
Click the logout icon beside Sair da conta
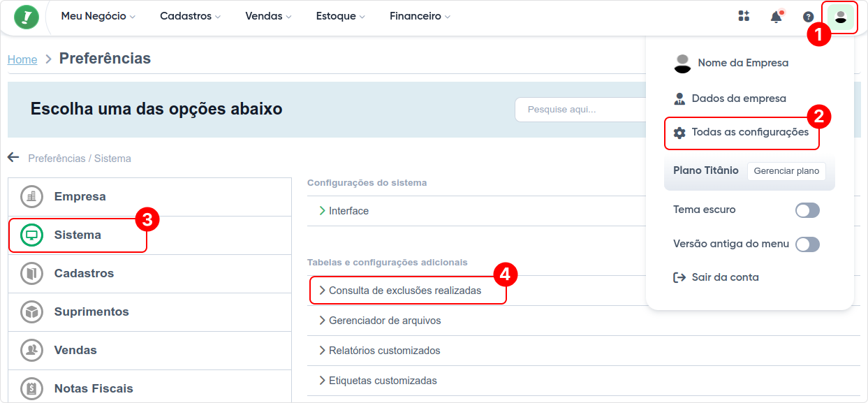679,277
